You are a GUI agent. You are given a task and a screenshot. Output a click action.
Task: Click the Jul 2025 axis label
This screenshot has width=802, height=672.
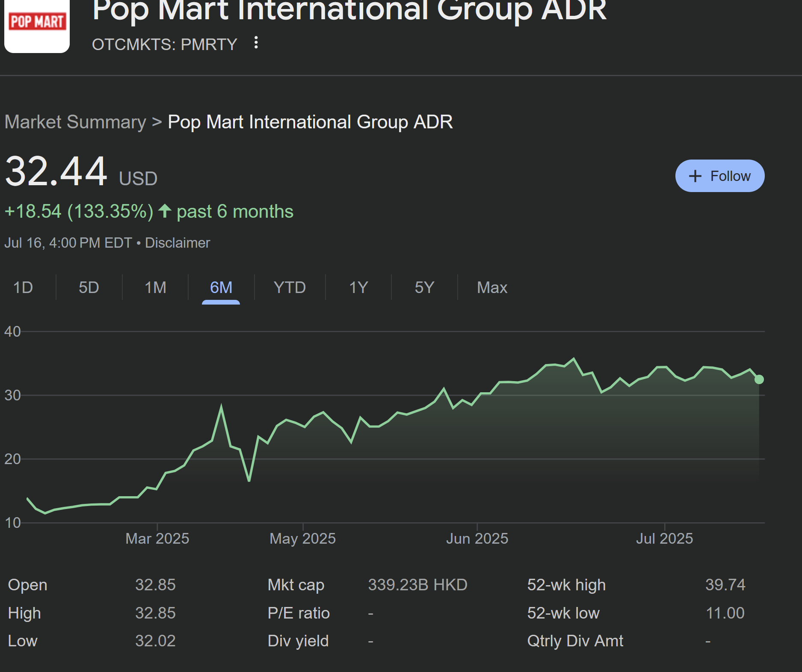coord(665,539)
